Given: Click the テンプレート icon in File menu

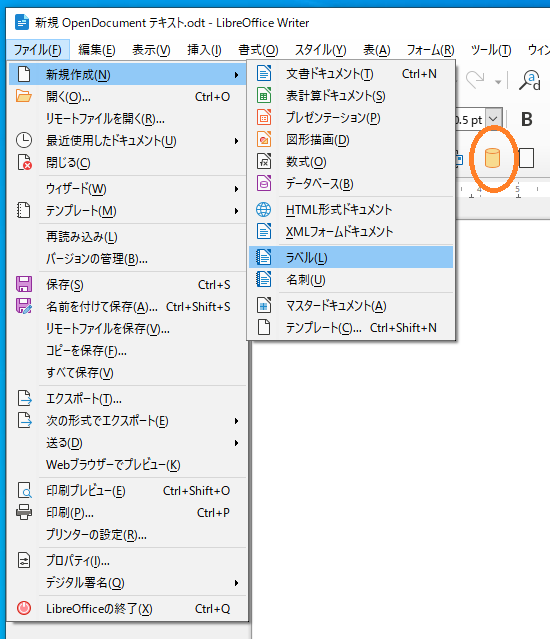Looking at the screenshot, I should click(x=24, y=211).
